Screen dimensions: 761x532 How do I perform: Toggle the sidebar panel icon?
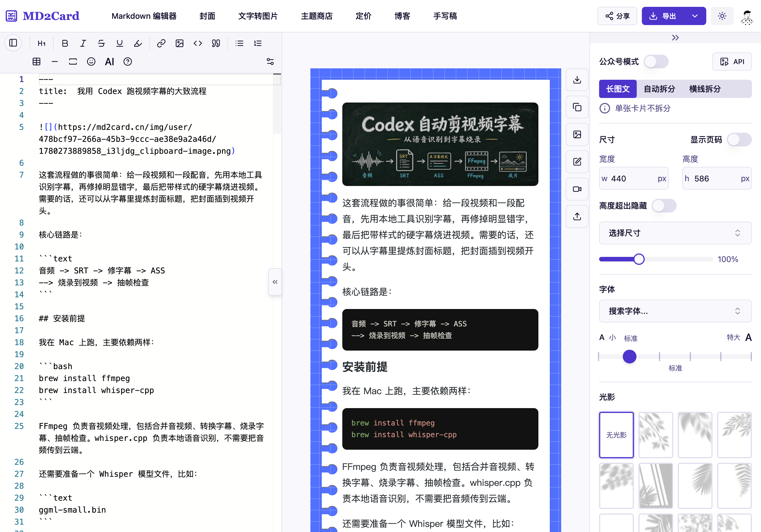pos(13,43)
